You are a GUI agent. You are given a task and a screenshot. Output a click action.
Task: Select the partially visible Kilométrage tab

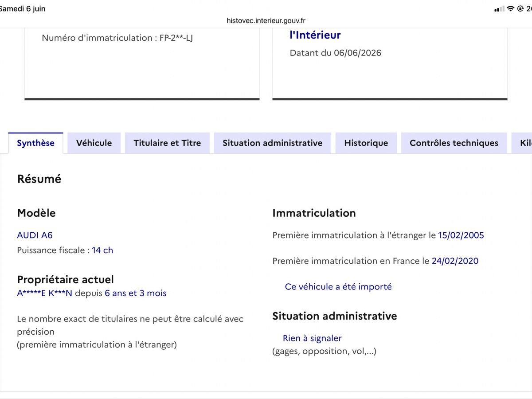click(522, 143)
